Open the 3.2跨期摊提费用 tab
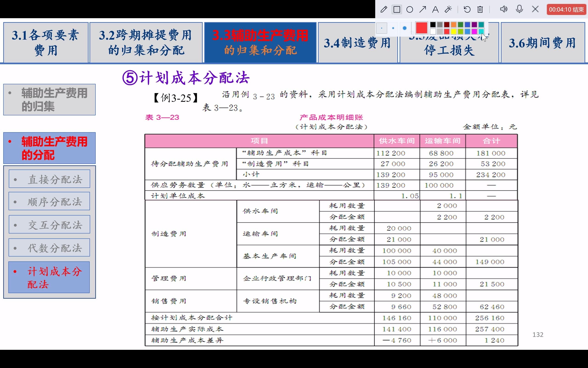Viewport: 588px width, 368px height. (146, 43)
